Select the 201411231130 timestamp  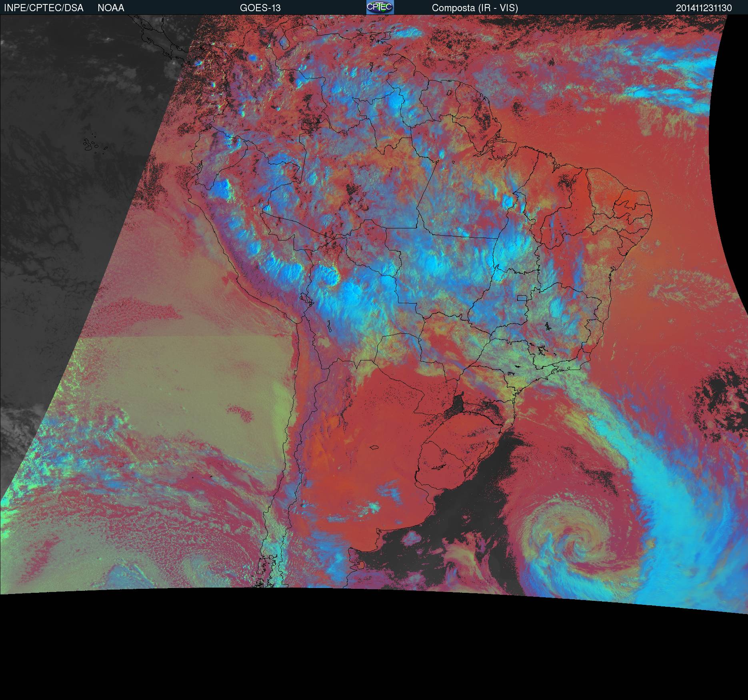pos(704,8)
